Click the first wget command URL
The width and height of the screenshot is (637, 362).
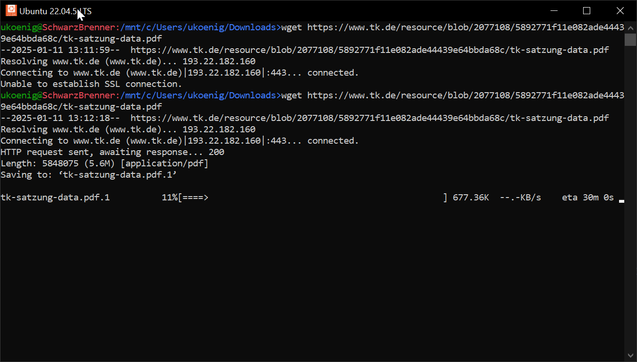tap(466, 27)
